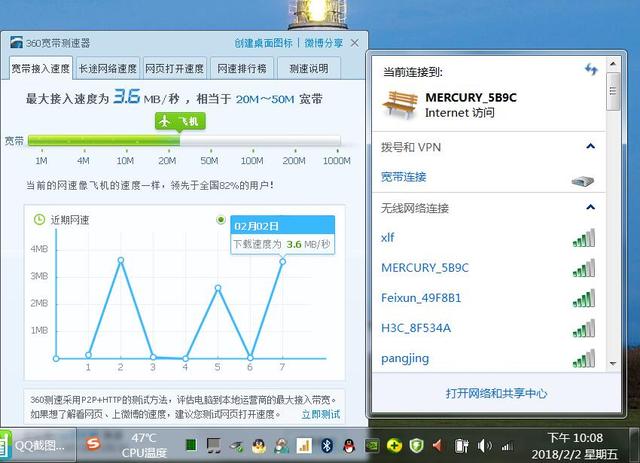
Task: Click signal bars icon for H3C_8F534A
Action: pyautogui.click(x=584, y=329)
